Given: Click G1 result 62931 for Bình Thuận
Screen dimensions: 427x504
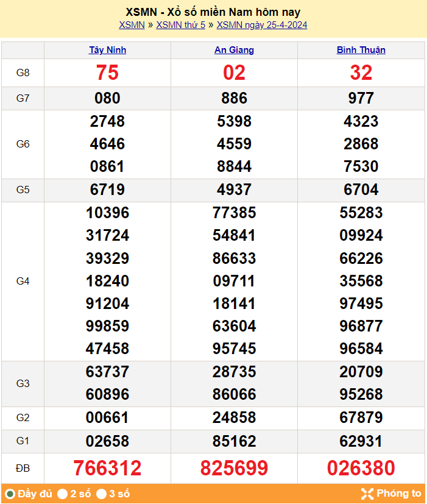Looking at the screenshot, I should point(361,441).
